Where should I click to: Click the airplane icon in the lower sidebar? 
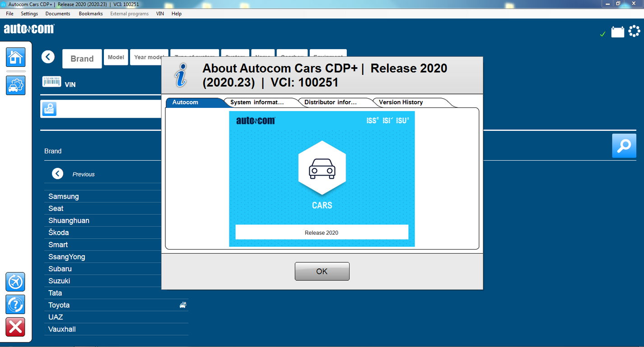pos(15,282)
